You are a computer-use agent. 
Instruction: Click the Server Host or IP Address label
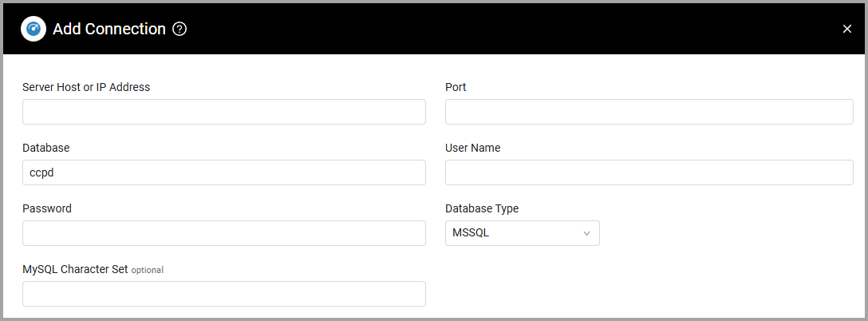[86, 87]
